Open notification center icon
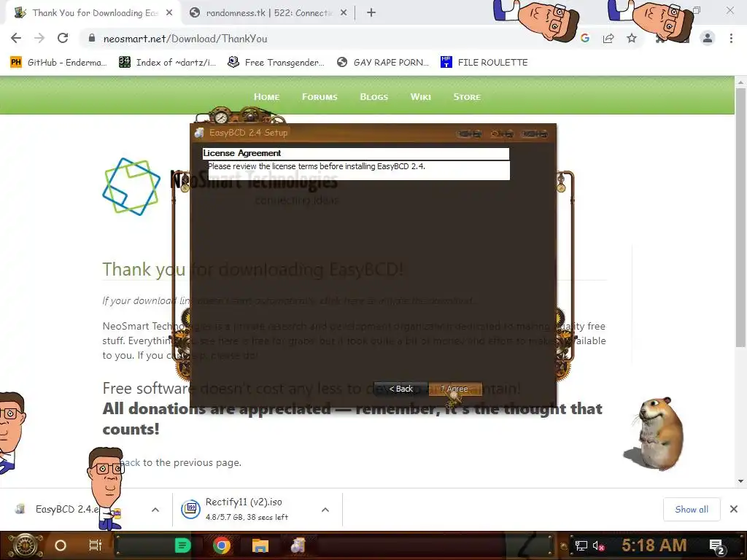Screen dimensions: 747x560 pyautogui.click(x=716, y=547)
